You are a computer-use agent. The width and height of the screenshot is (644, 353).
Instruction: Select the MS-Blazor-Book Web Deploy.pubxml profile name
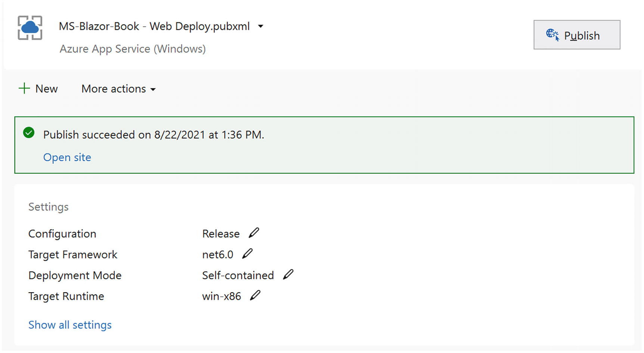click(154, 26)
